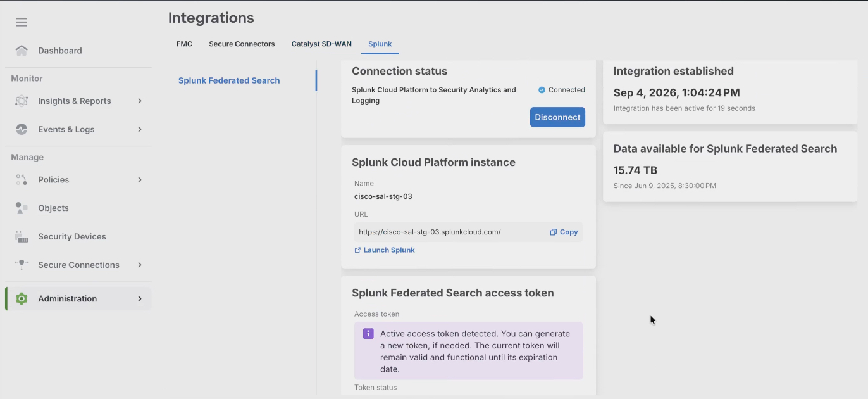Switch to the Secure Connectors tab
The width and height of the screenshot is (868, 399).
242,44
